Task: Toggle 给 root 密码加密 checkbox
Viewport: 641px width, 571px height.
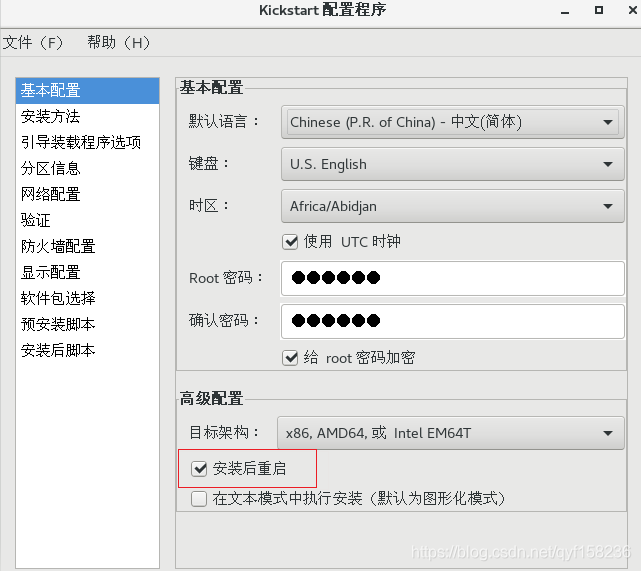Action: (x=290, y=358)
